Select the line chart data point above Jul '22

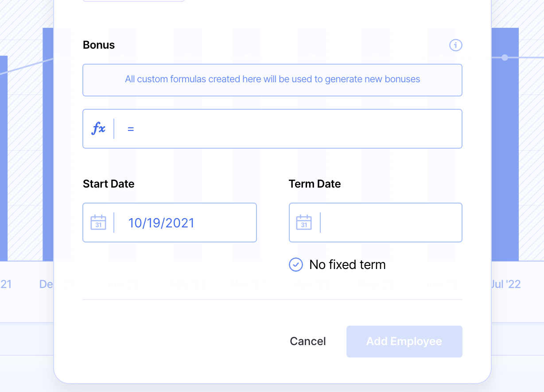point(505,58)
